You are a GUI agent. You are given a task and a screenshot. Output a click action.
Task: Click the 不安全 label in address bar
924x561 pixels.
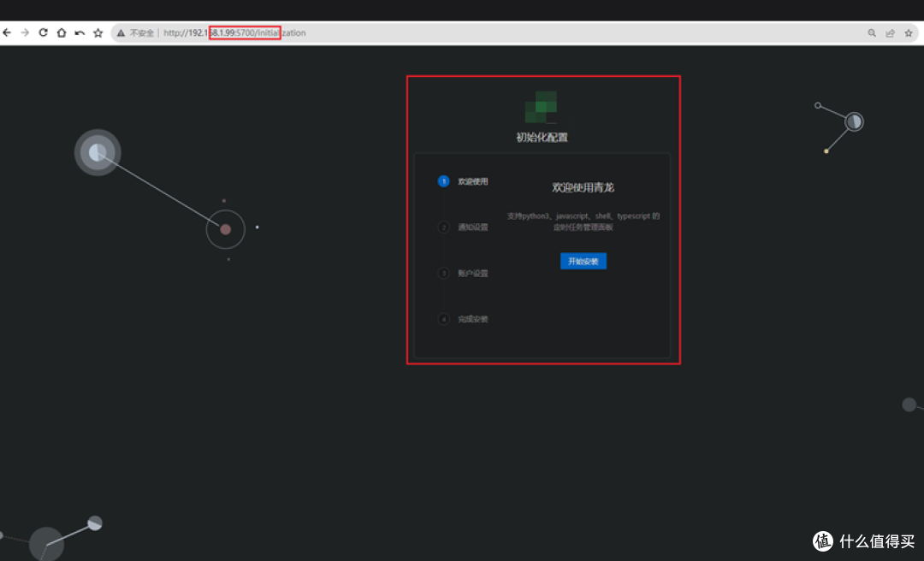pos(141,33)
